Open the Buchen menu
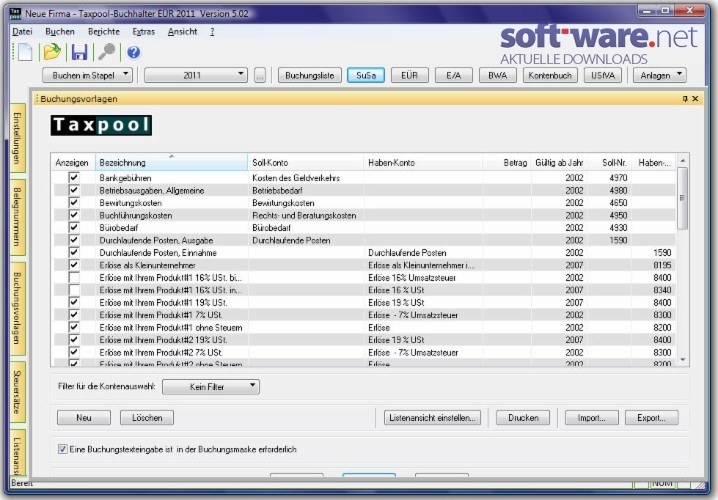The width and height of the screenshot is (718, 500). [x=60, y=32]
